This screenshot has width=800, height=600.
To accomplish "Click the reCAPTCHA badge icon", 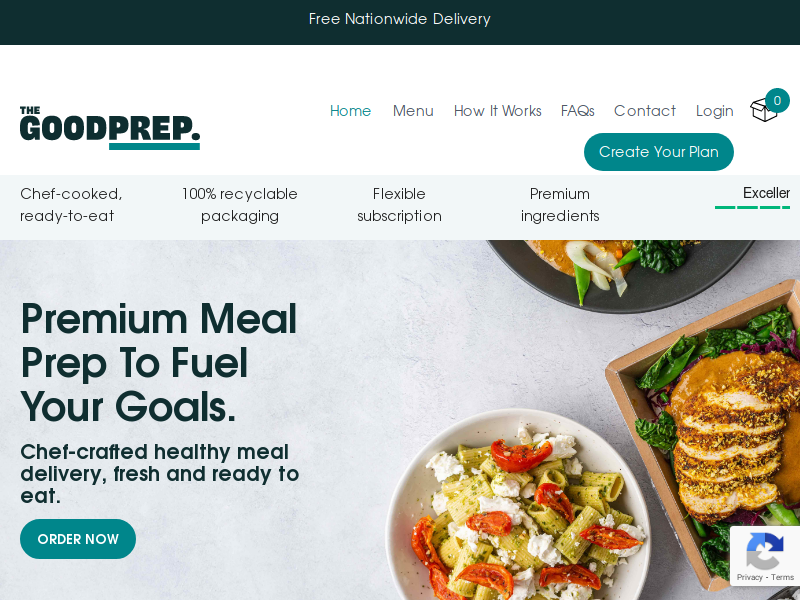I will [764, 551].
